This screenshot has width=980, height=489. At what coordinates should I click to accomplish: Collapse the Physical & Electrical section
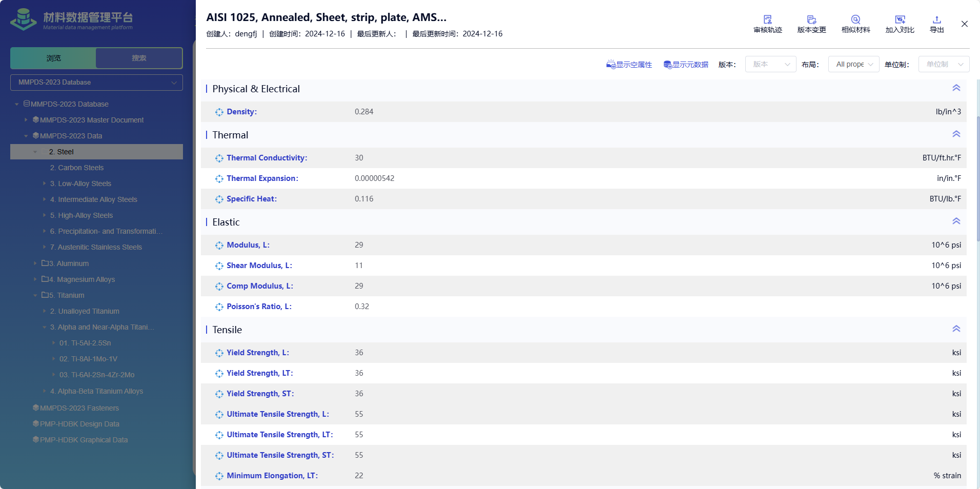click(x=956, y=88)
